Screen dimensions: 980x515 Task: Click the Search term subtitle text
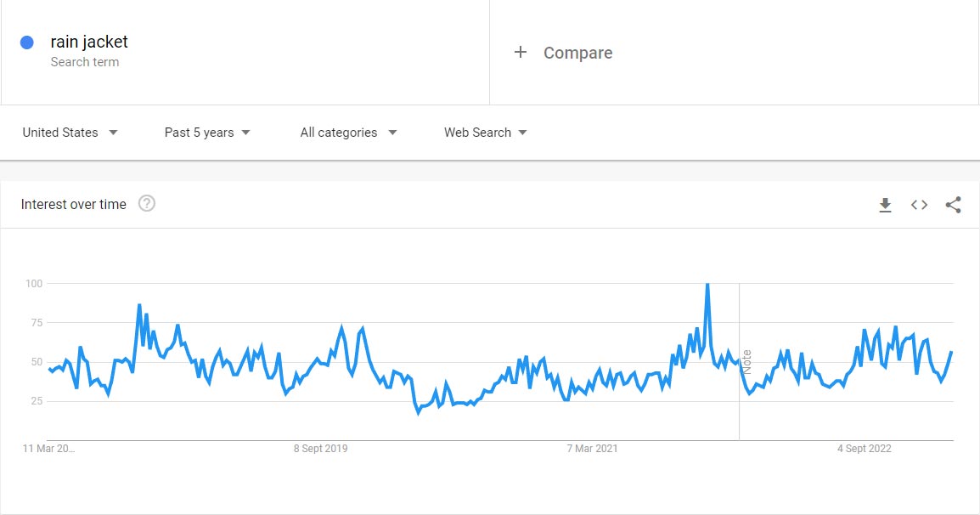click(x=85, y=62)
